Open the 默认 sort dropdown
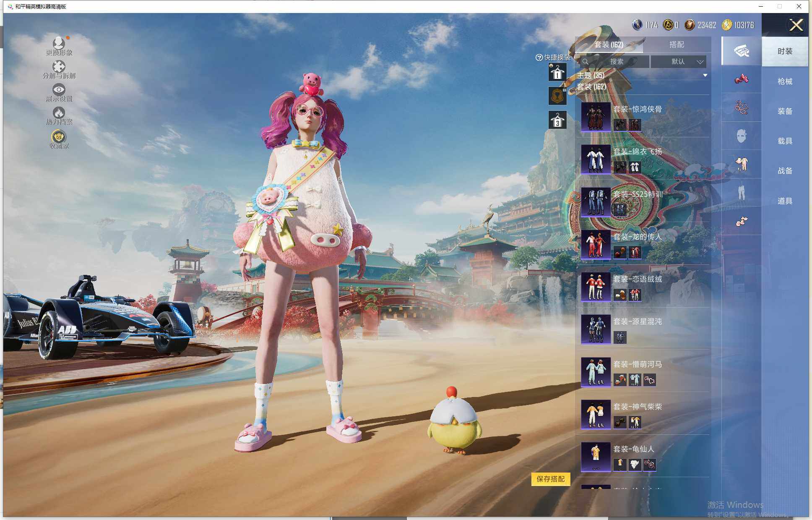The image size is (812, 520). pyautogui.click(x=679, y=62)
